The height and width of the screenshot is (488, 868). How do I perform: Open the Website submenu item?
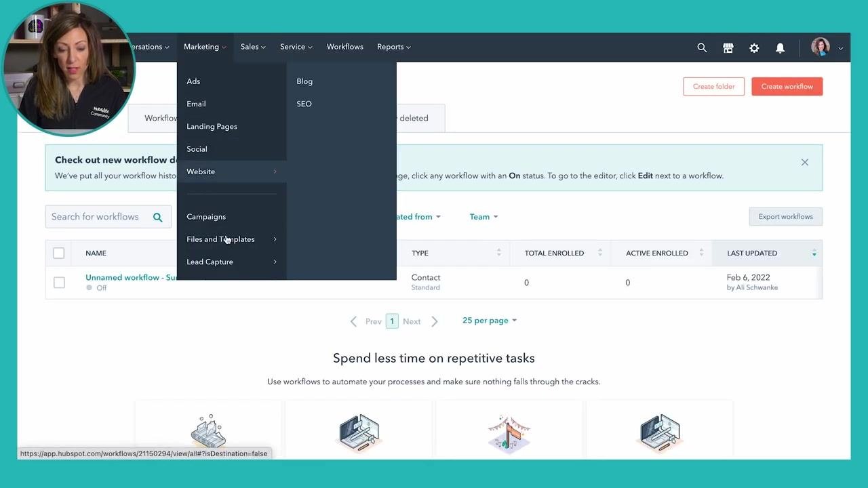pyautogui.click(x=232, y=171)
